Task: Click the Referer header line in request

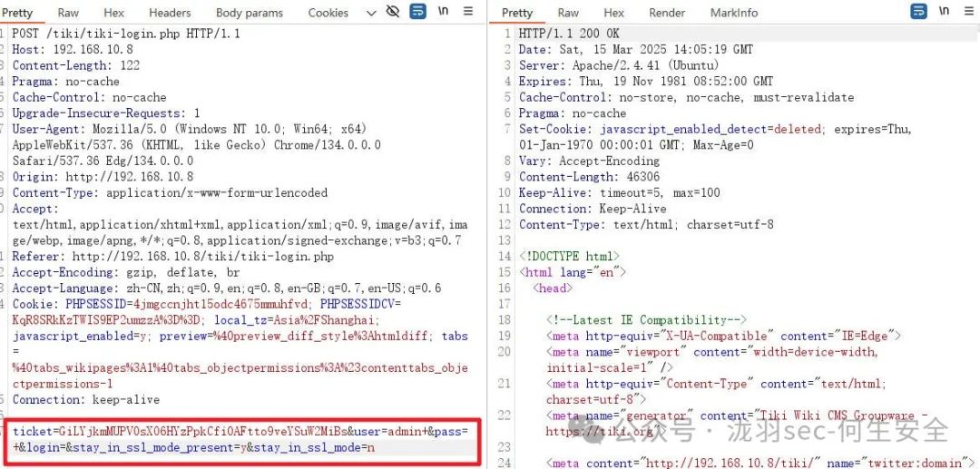Action: [173, 256]
